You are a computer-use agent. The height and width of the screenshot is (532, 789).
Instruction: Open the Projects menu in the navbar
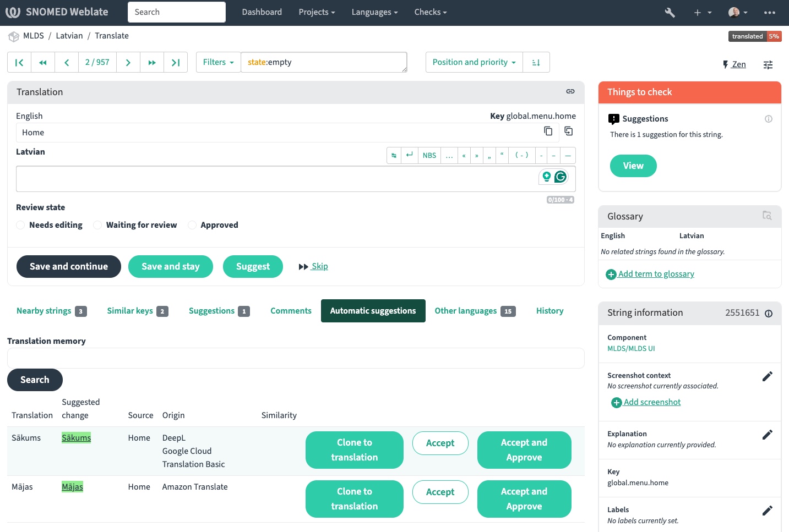317,12
